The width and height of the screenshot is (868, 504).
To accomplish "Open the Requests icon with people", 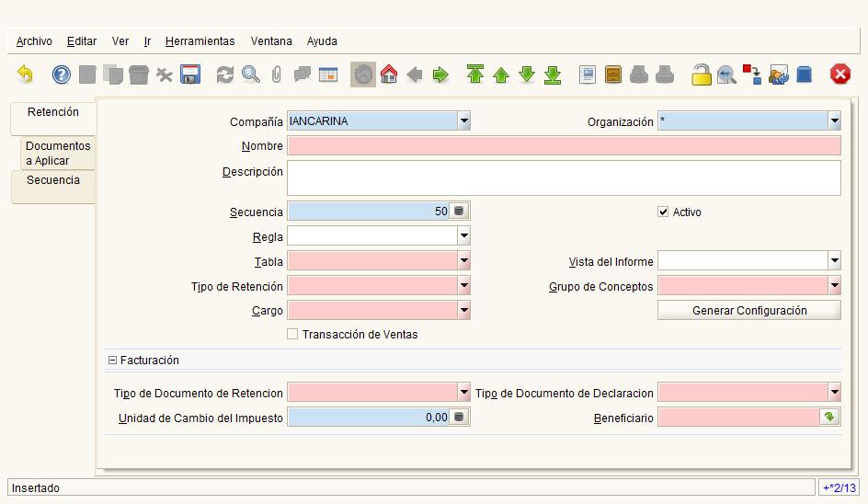I will tap(778, 74).
